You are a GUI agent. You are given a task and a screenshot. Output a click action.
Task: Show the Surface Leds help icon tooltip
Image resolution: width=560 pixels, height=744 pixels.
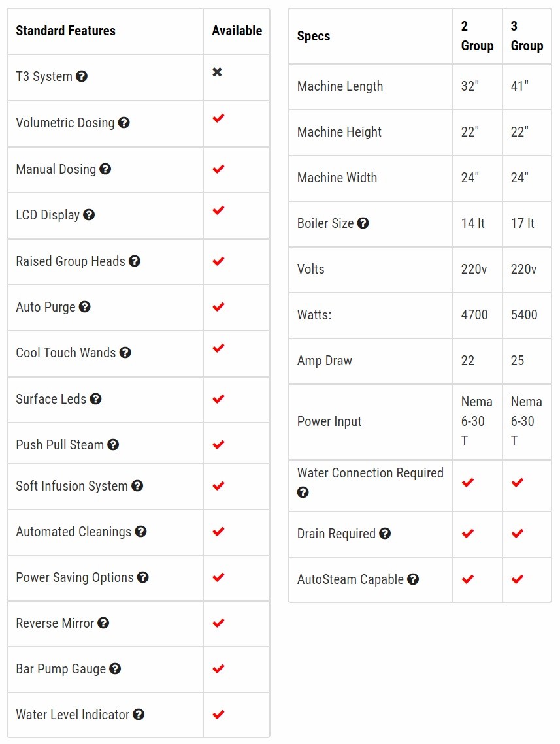[x=95, y=399]
